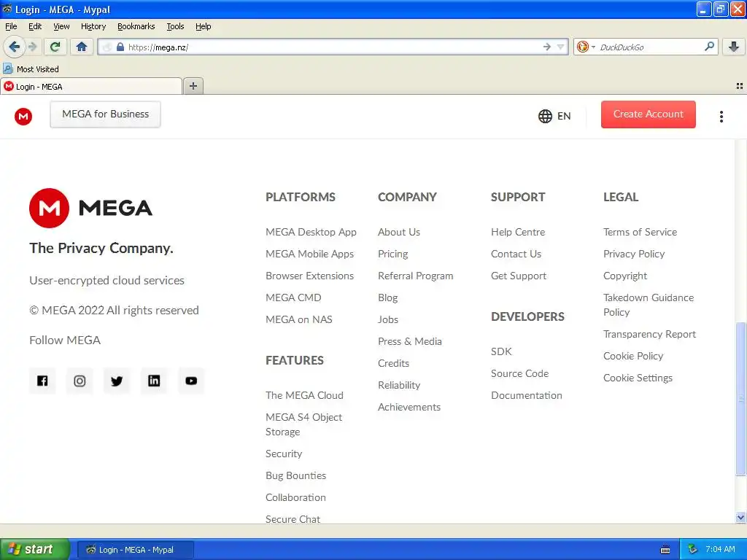Click the large MEGA footer logo
747x560 pixels.
click(90, 208)
